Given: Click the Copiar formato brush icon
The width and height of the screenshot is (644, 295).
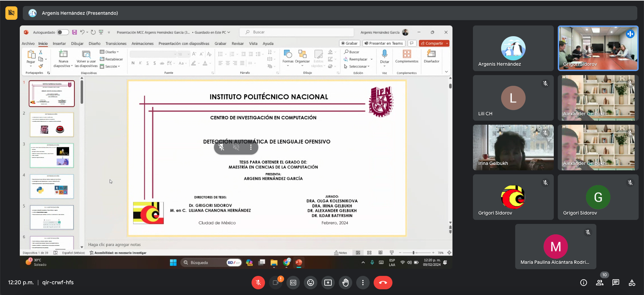Looking at the screenshot, I should point(41,66).
